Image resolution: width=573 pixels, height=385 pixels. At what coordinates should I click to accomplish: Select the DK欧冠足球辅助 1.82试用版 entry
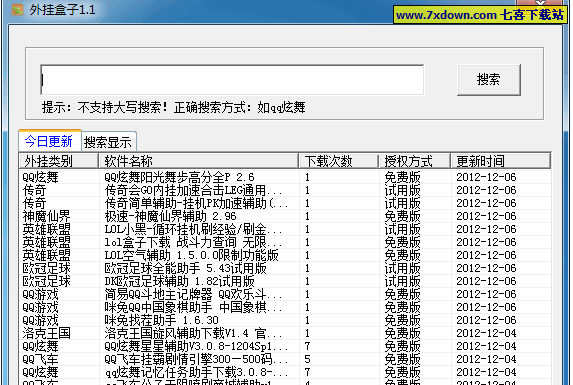[285, 281]
